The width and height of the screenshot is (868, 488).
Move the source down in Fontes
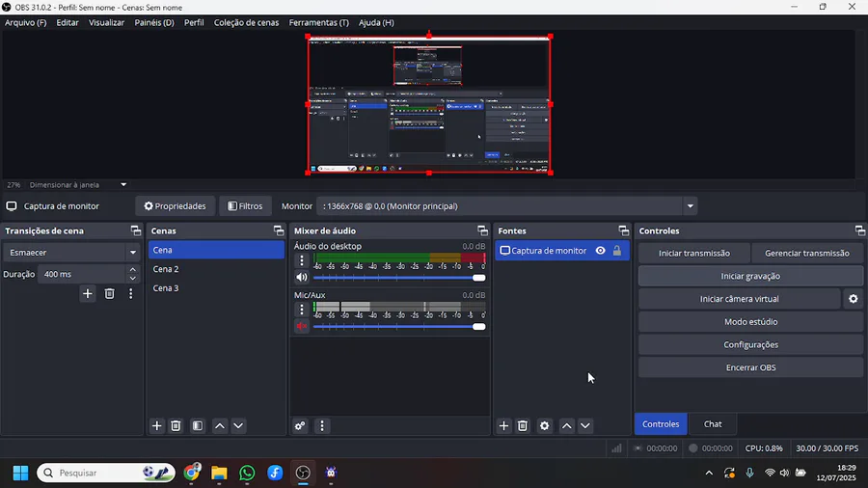tap(585, 425)
